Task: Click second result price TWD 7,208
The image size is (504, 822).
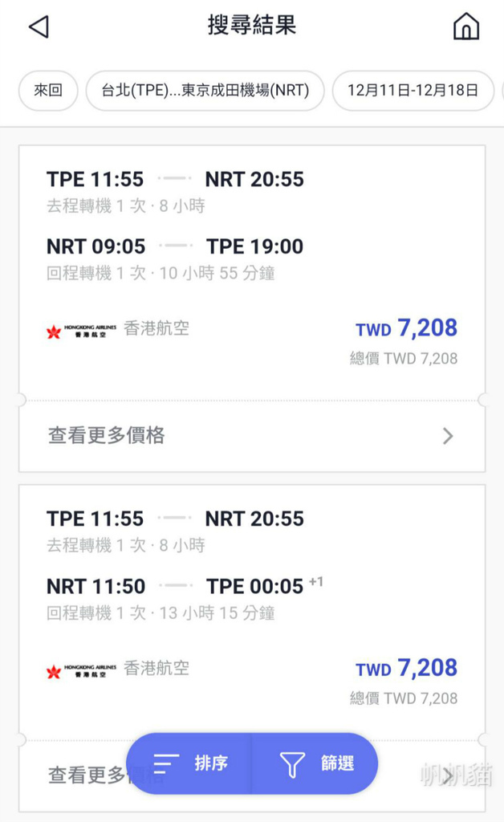Action: click(407, 669)
